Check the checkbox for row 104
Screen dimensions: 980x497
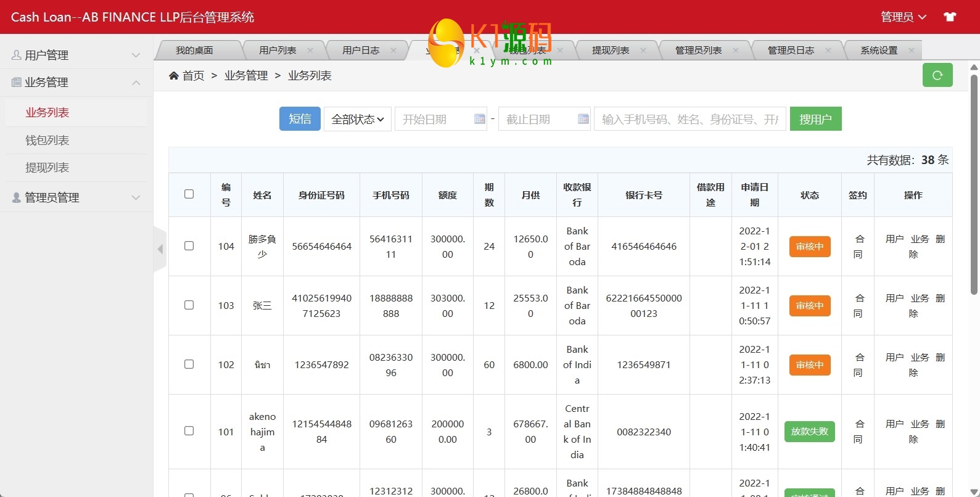coord(189,246)
